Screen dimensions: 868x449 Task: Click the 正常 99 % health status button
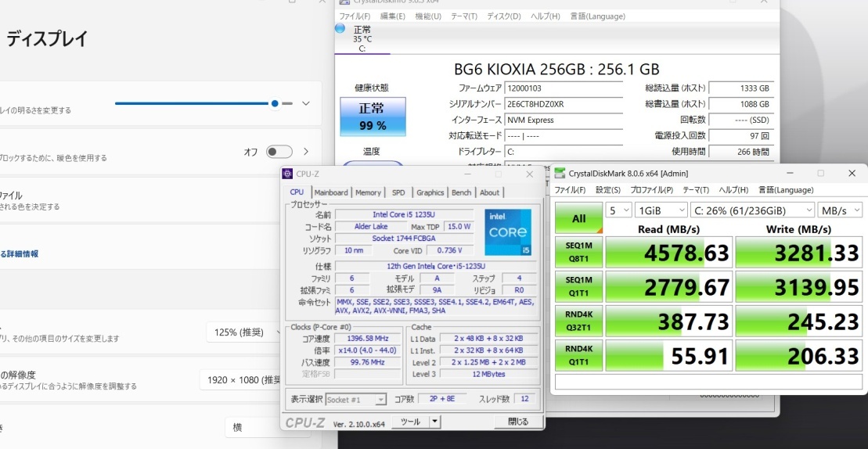(373, 117)
